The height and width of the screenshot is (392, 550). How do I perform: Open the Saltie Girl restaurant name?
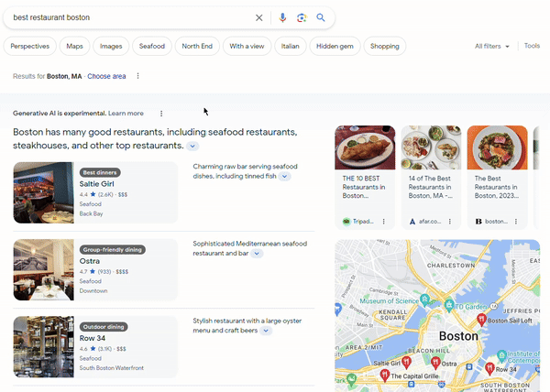pos(97,184)
